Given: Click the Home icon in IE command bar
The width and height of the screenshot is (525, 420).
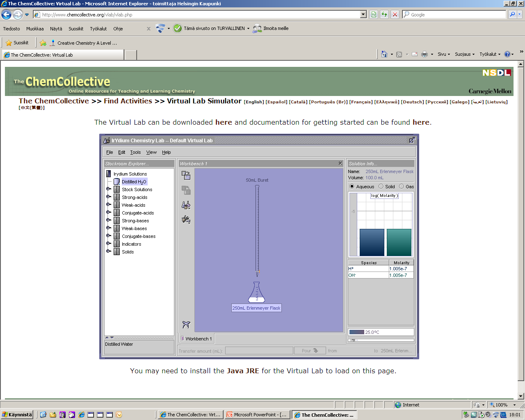Looking at the screenshot, I should 384,54.
